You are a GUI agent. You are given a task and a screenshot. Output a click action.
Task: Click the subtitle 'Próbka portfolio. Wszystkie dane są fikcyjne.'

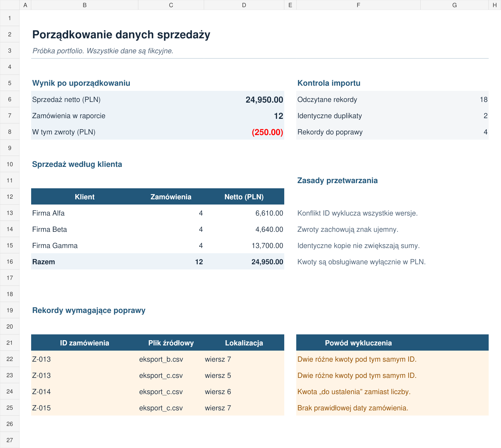tap(103, 51)
